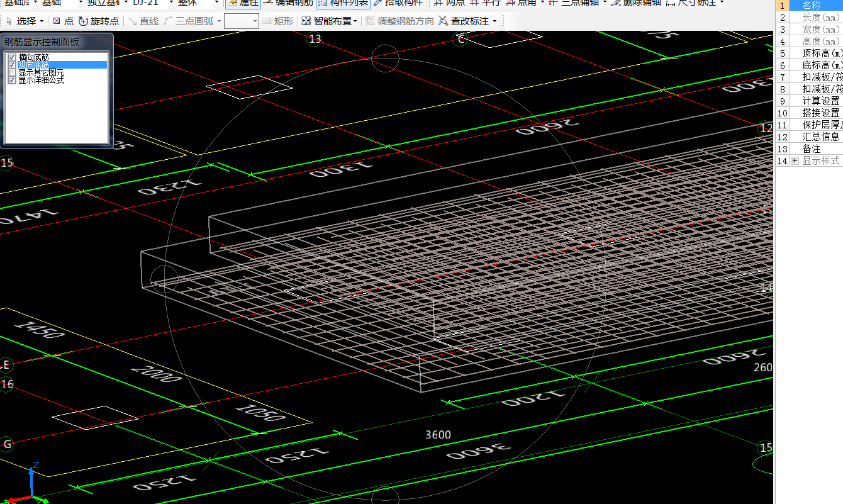The height and width of the screenshot is (504, 843).
Task: Open the 查改标注 dropdown arrow
Action: click(x=494, y=21)
